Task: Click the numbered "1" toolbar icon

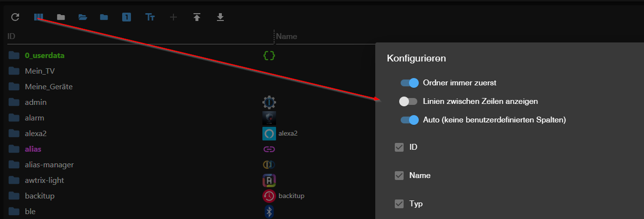Action: coord(127,18)
